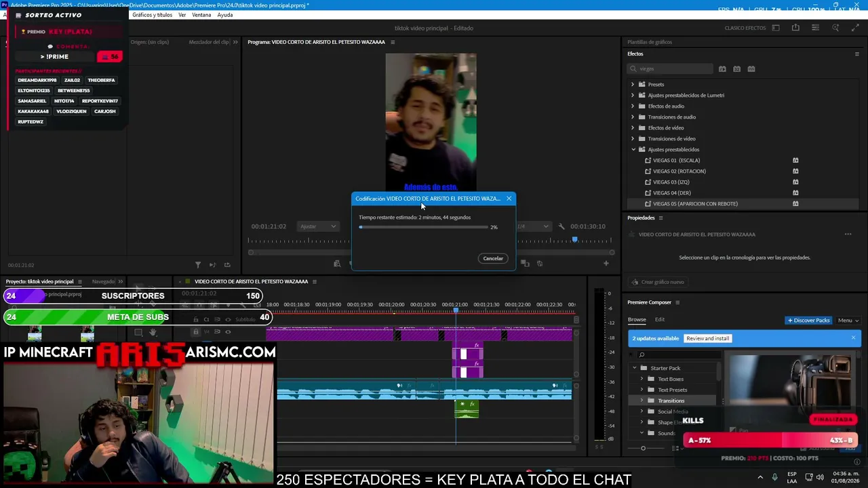868x488 pixels.
Task: Cancel the video encoding
Action: pos(493,258)
